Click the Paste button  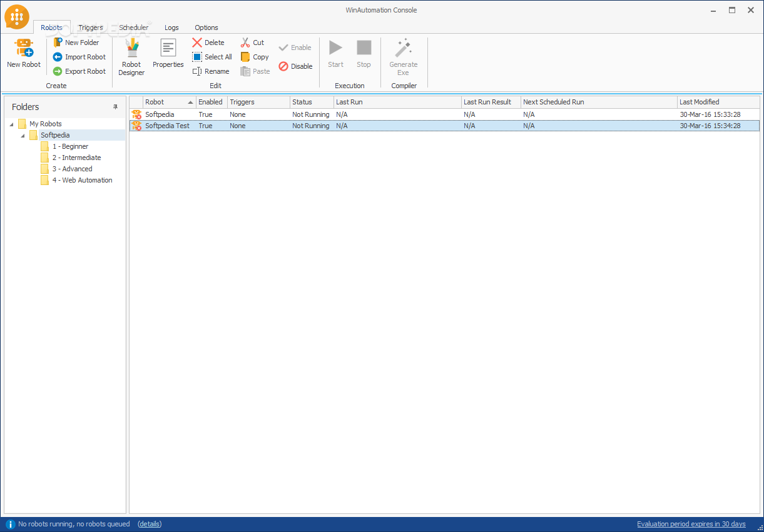click(255, 71)
